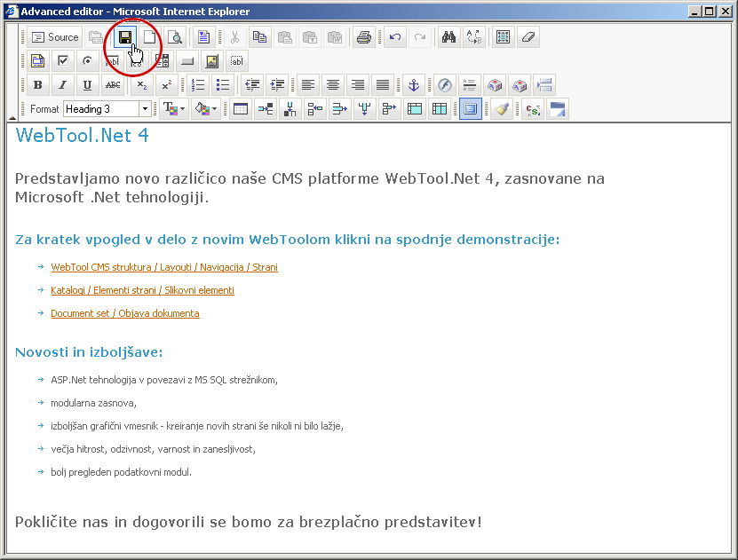
Task: Insert an anchor with the anchor icon
Action: [x=411, y=85]
